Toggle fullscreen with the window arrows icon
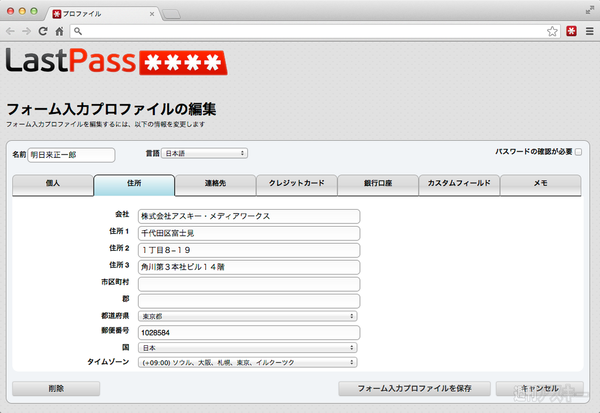 pos(590,10)
